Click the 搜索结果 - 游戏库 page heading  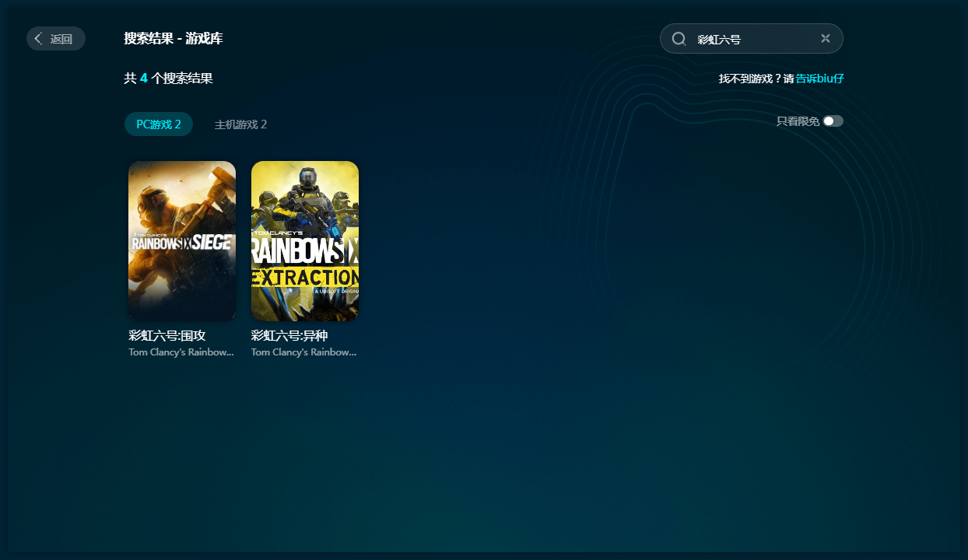point(174,39)
